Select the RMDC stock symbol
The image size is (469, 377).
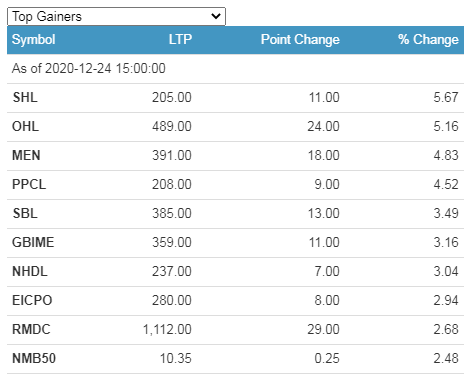tap(31, 330)
